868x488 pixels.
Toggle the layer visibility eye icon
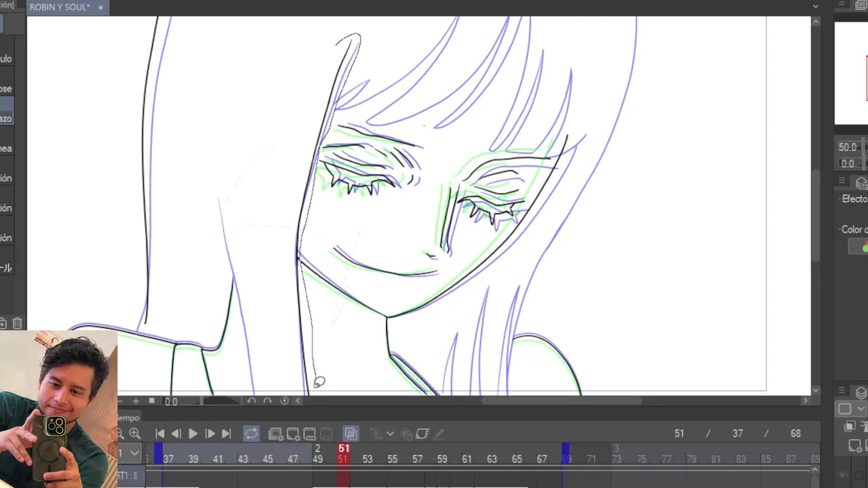click(x=843, y=476)
